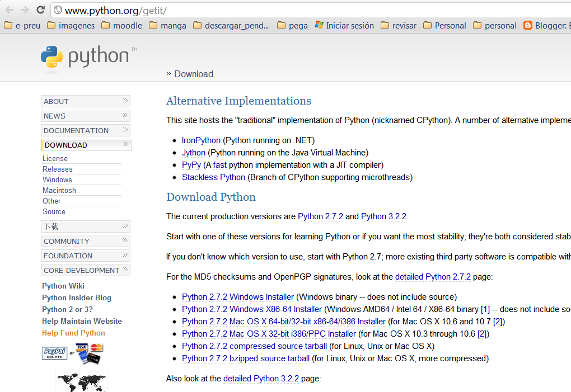
Task: Open the Python 2.7.2 Windows Installer link
Action: point(237,297)
